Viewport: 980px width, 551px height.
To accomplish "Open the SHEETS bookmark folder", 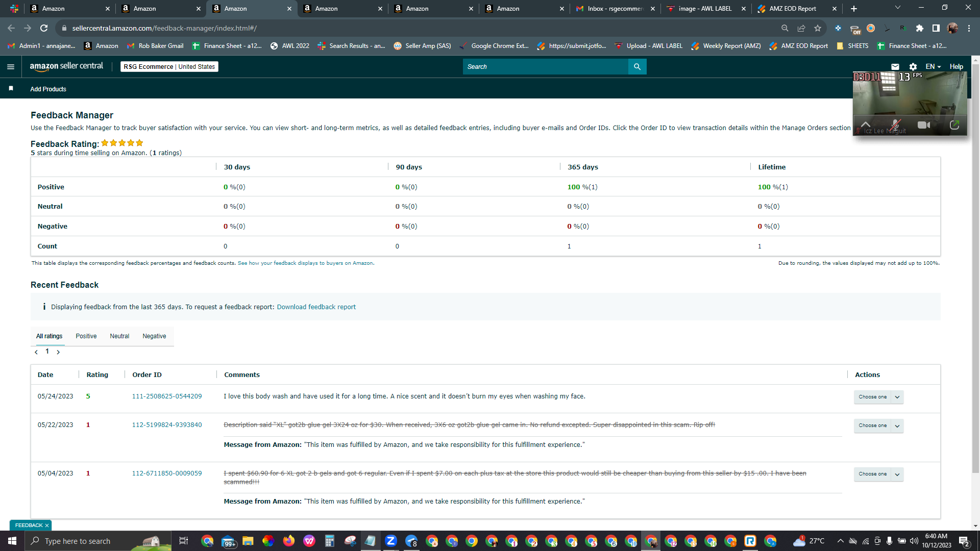I will (x=852, y=46).
